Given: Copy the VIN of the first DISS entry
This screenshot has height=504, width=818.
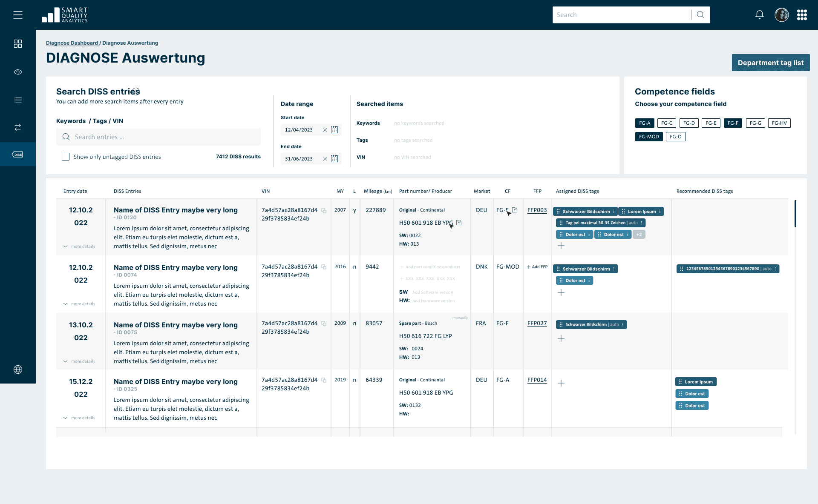Looking at the screenshot, I should [x=324, y=210].
